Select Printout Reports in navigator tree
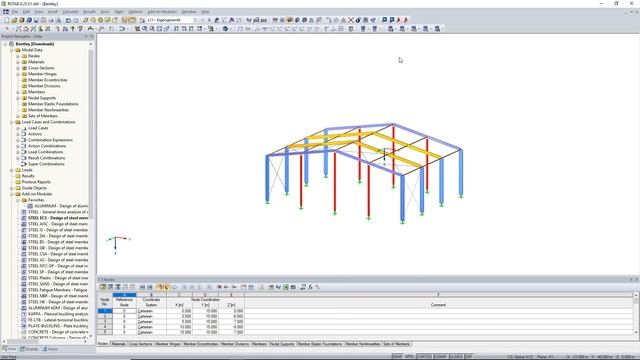Image resolution: width=640 pixels, height=360 pixels. tap(36, 182)
